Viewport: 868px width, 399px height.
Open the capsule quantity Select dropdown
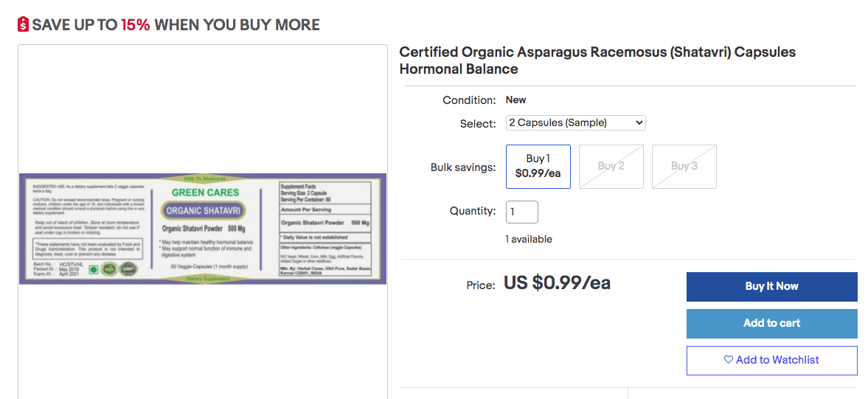576,123
